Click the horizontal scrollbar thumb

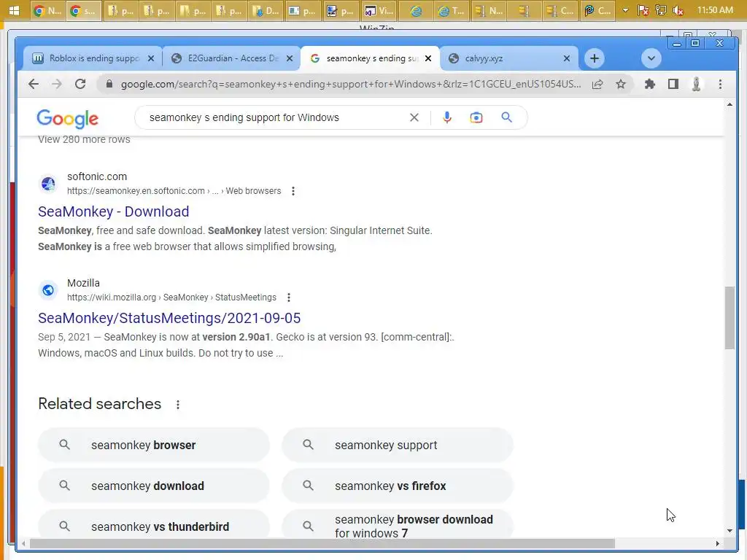pos(322,543)
